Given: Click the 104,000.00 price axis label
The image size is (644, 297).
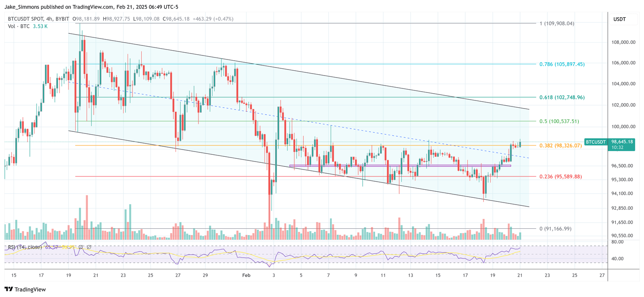Looking at the screenshot, I should 623,84.
